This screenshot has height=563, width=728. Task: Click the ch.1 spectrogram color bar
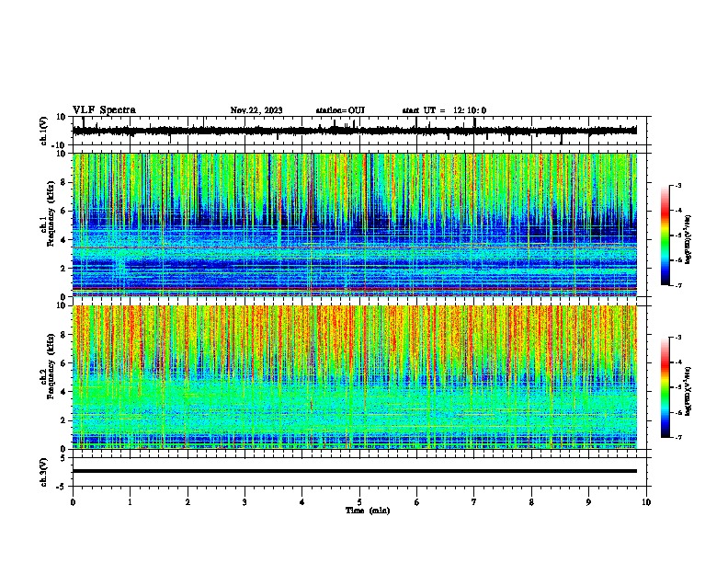point(665,236)
